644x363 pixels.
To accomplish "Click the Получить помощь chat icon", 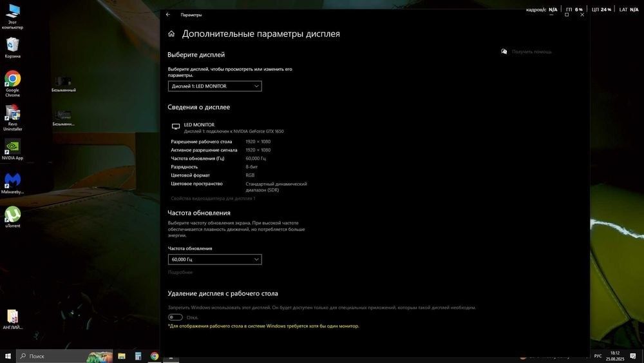I will tap(504, 52).
